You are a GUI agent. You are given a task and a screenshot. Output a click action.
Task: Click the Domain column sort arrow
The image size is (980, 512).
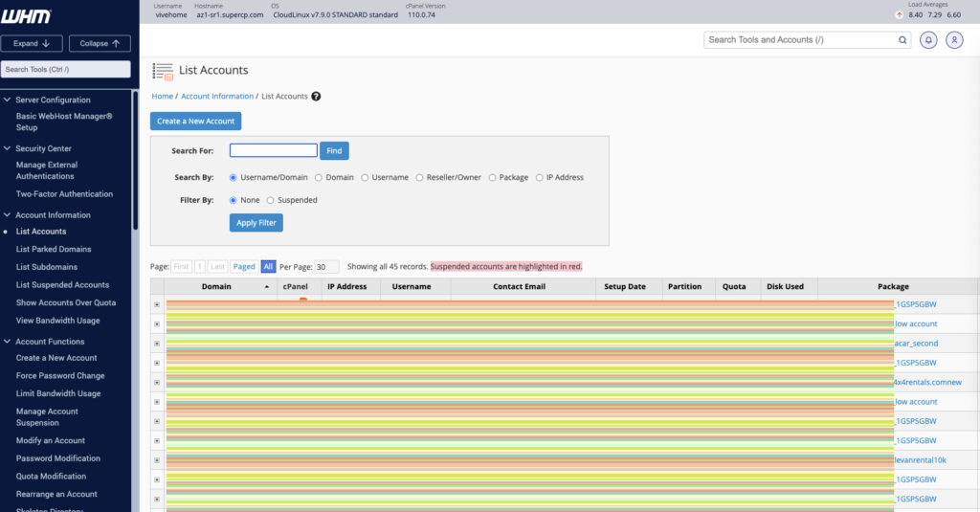click(266, 287)
